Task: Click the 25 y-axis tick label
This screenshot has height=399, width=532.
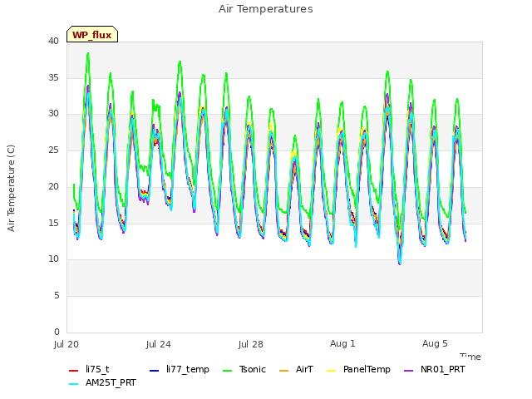Action: [53, 150]
